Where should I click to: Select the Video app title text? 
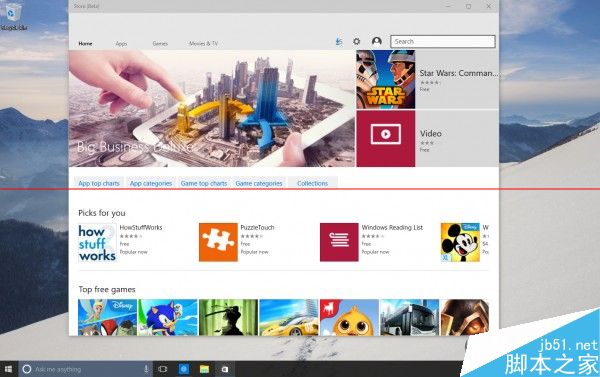pos(431,134)
